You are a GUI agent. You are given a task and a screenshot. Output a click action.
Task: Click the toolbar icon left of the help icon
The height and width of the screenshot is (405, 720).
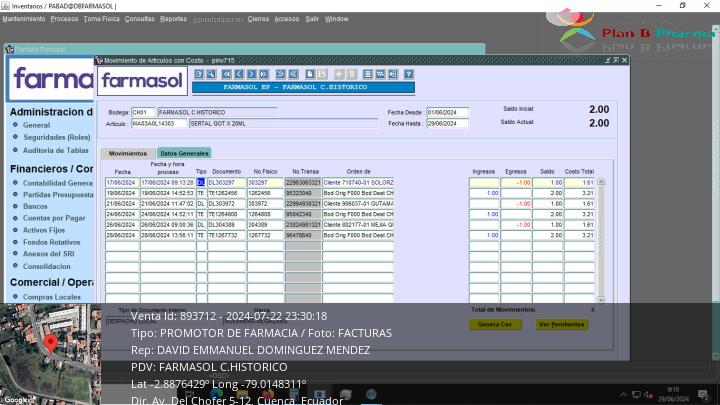[x=393, y=74]
